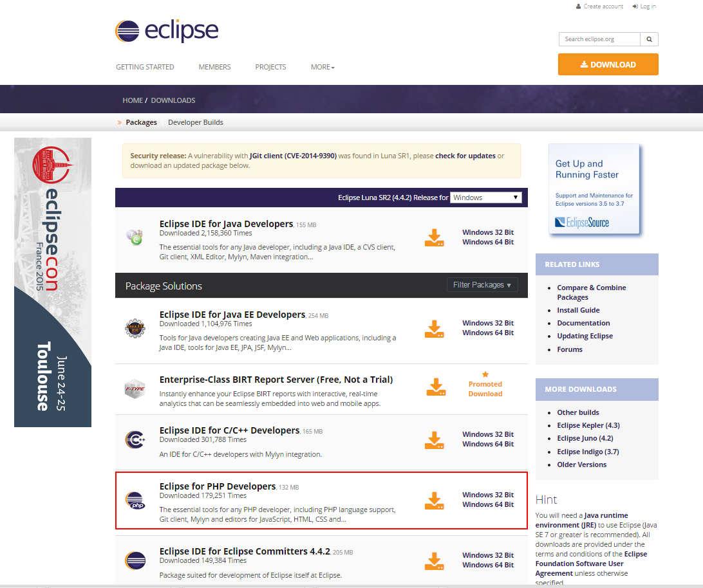Click the Create account link
The height and width of the screenshot is (588, 703).
pos(599,6)
